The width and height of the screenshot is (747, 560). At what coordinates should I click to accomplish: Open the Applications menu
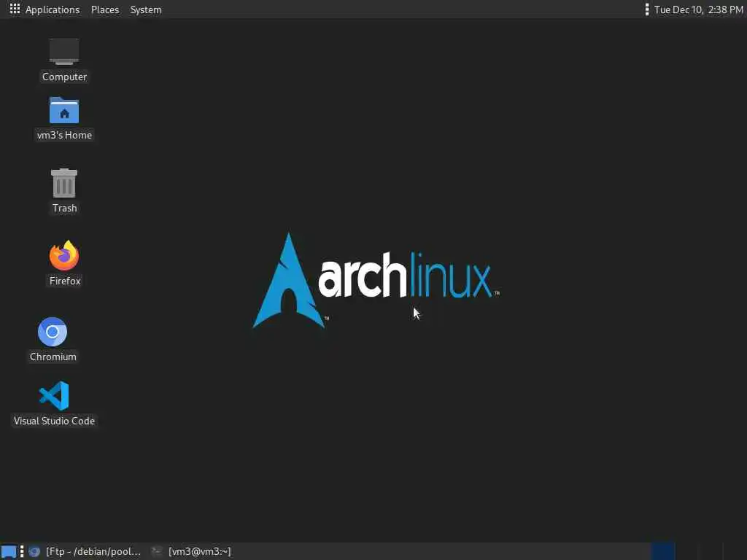tap(53, 9)
